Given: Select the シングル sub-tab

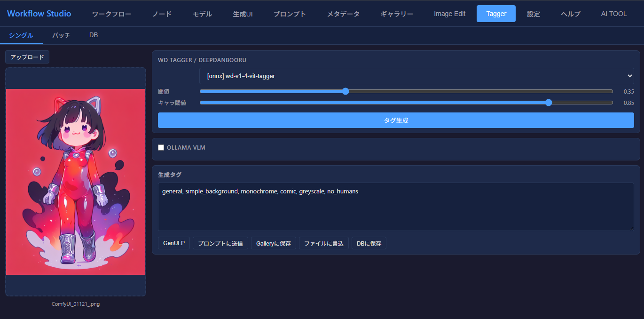Looking at the screenshot, I should point(21,35).
